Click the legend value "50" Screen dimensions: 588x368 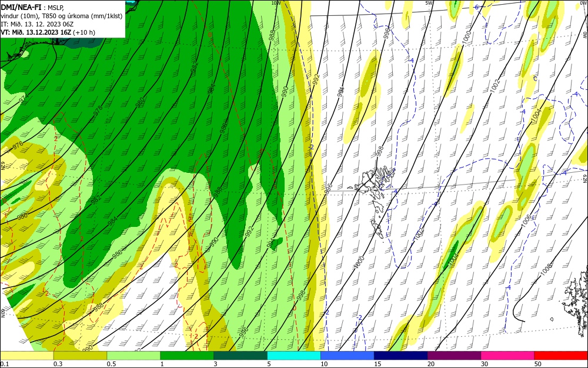click(x=538, y=364)
